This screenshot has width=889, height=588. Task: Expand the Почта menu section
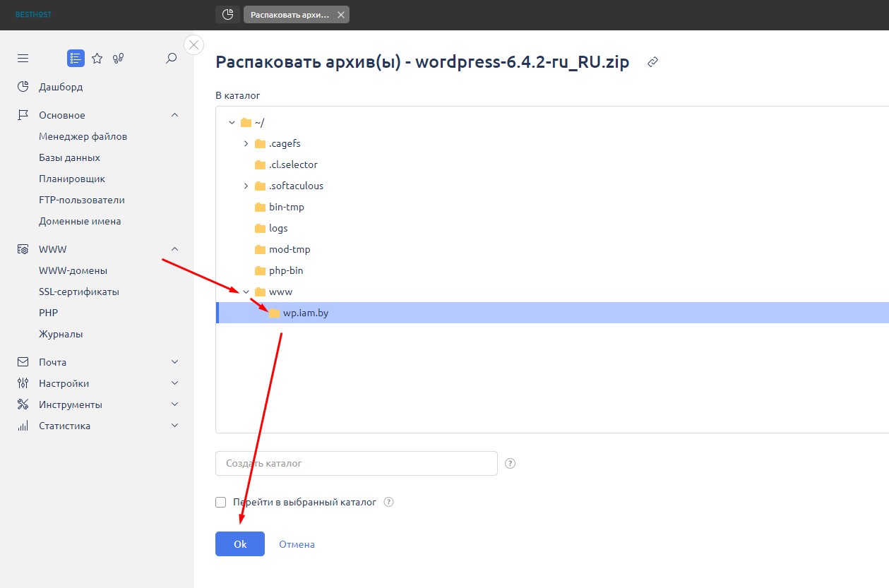tap(175, 362)
